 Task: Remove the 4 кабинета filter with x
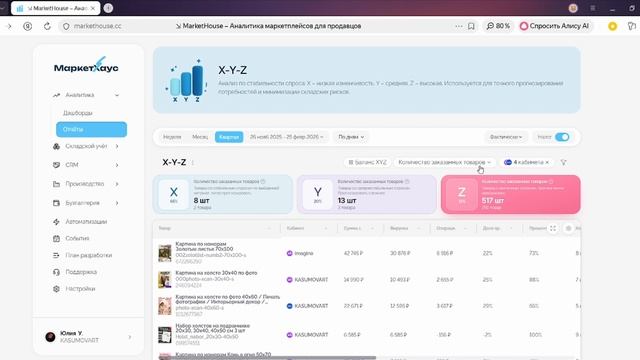point(547,162)
